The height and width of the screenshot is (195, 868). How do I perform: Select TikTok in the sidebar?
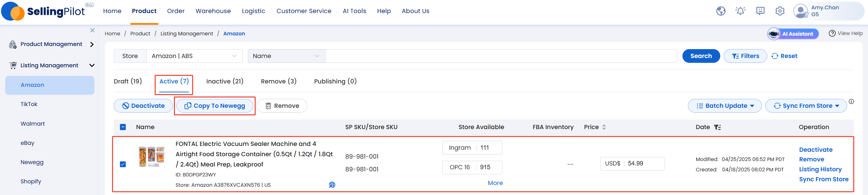point(29,104)
